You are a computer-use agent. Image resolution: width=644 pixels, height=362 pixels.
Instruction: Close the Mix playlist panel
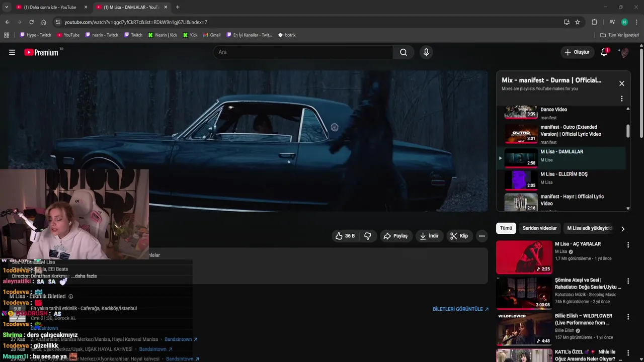[622, 83]
